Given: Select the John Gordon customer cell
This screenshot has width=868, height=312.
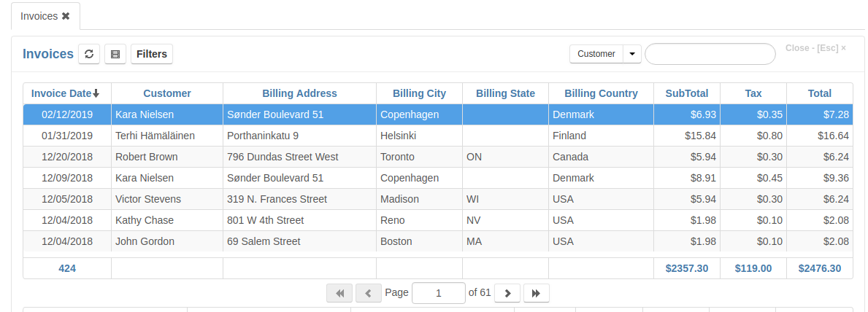Looking at the screenshot, I should (167, 241).
